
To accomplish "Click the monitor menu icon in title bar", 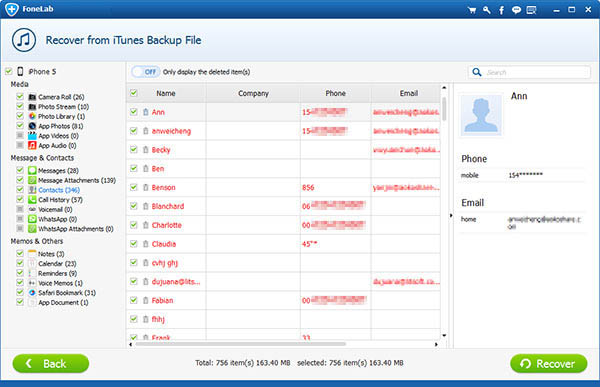I will coord(531,10).
